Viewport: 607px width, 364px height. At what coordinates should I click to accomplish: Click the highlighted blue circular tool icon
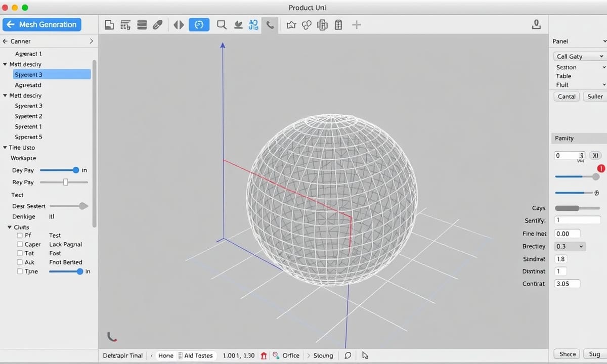coord(199,25)
